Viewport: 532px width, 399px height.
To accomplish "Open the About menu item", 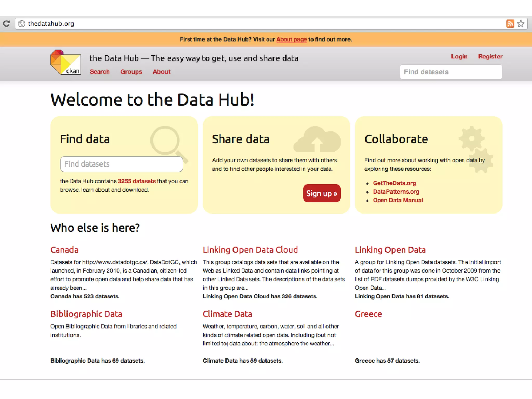I will [161, 72].
